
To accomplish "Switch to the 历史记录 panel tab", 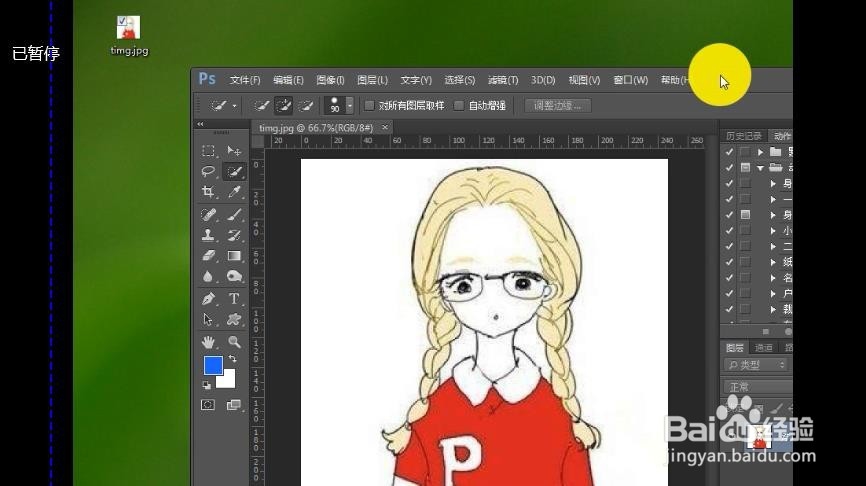I will (743, 136).
